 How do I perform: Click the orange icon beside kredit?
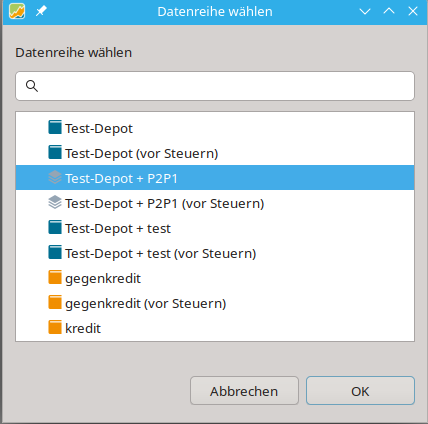tap(55, 327)
